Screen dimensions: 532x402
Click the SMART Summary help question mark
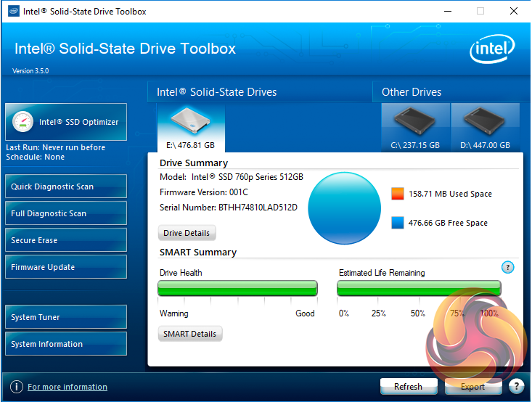coord(508,267)
